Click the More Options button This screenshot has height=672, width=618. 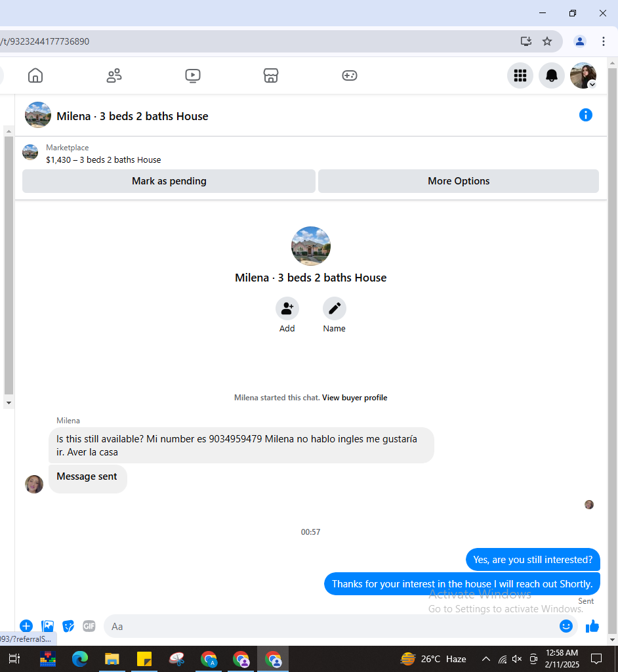[459, 181]
